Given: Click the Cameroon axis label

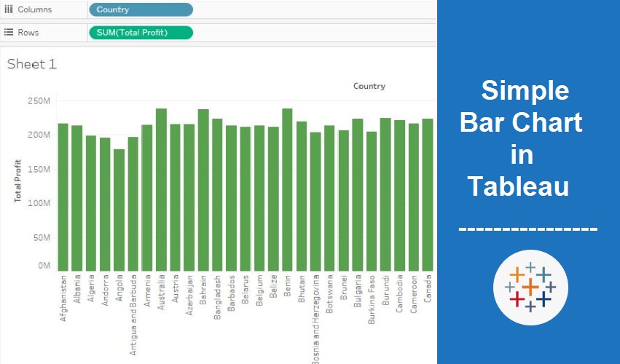Looking at the screenshot, I should 414,294.
